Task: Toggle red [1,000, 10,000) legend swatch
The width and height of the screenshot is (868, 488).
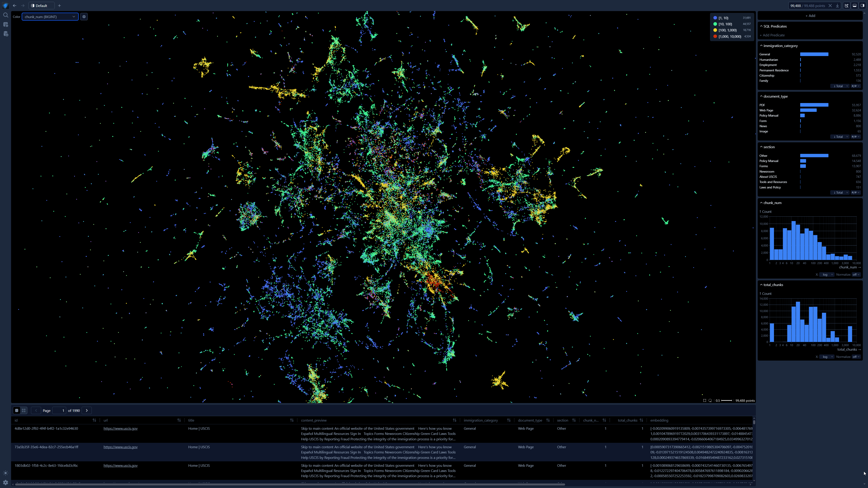Action: (715, 36)
